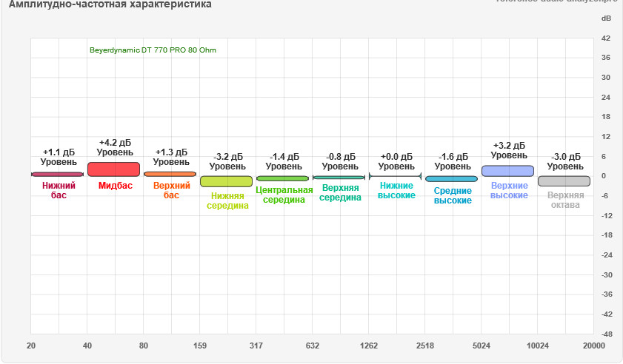The width and height of the screenshot is (623, 364).
Task: Click the Верхний бас band name
Action: (x=172, y=190)
